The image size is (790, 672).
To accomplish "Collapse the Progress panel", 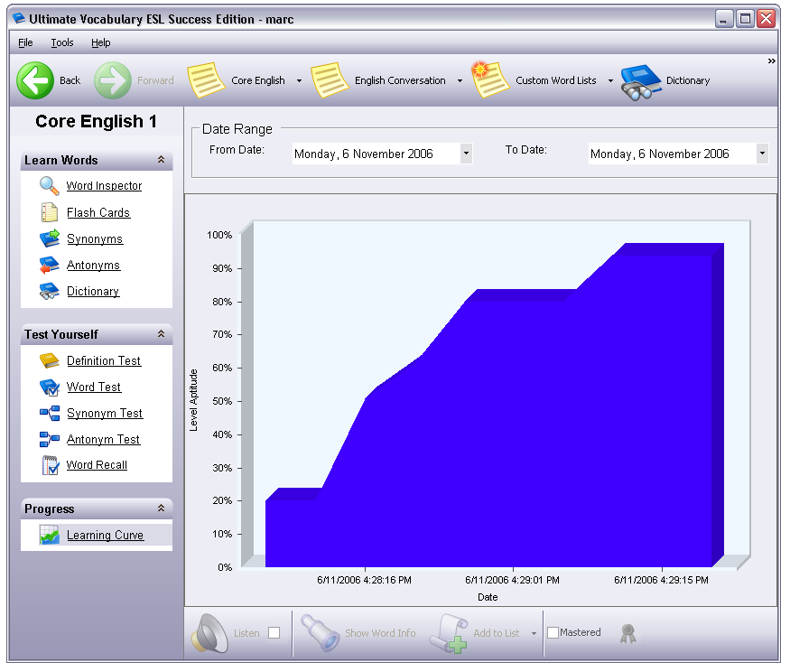I will coord(162,509).
